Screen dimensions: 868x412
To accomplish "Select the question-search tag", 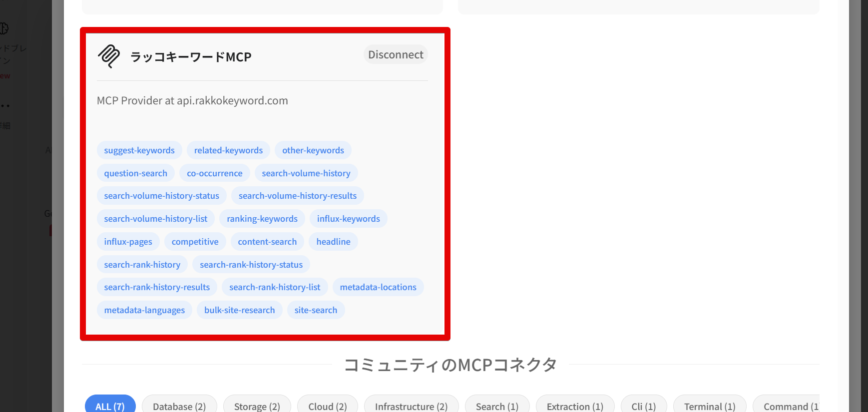I will pyautogui.click(x=136, y=173).
